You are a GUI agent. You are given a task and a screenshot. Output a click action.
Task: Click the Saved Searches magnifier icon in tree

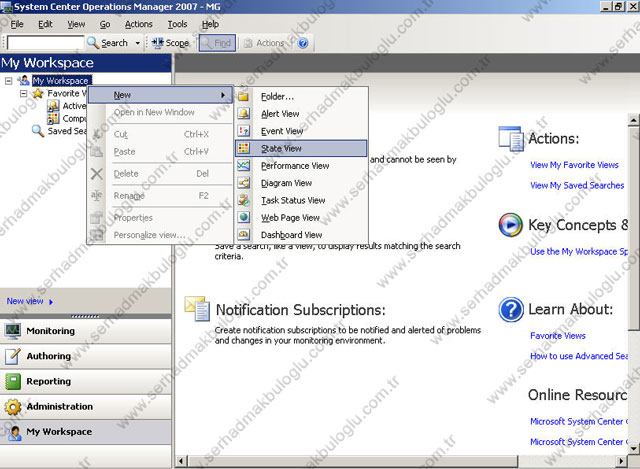(38, 131)
